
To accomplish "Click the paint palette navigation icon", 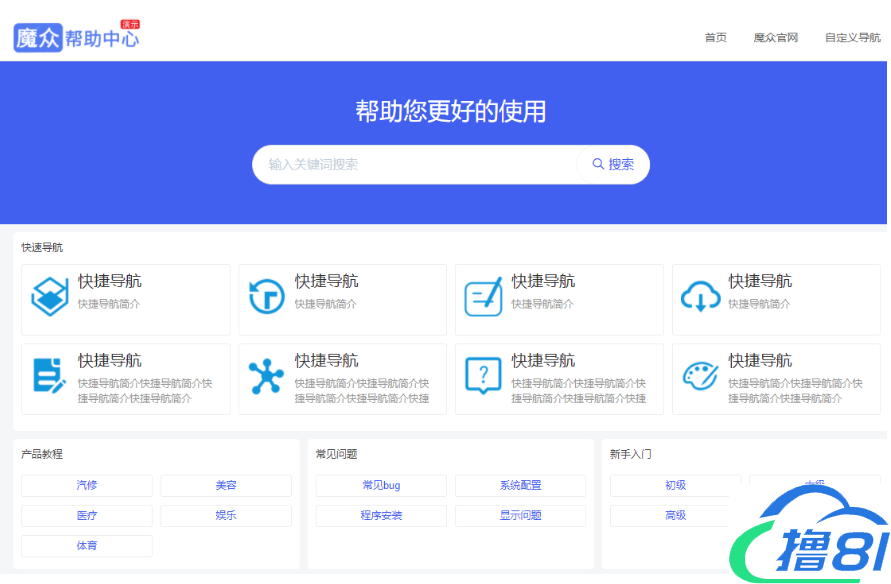I will 700,376.
